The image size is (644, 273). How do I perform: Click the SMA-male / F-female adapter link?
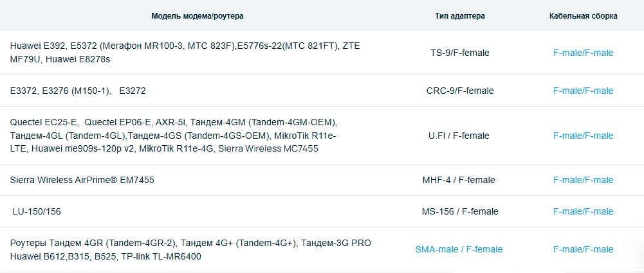(x=459, y=249)
